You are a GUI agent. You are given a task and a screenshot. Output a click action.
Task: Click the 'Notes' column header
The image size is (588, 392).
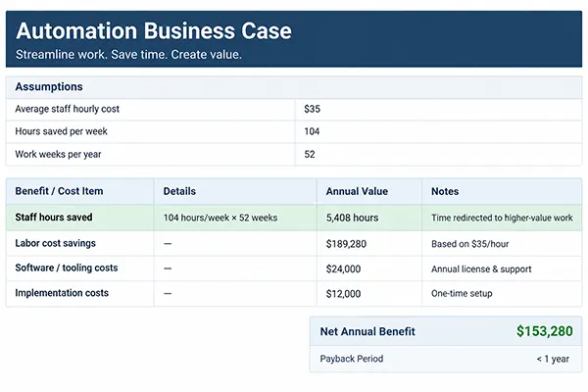pyautogui.click(x=445, y=191)
